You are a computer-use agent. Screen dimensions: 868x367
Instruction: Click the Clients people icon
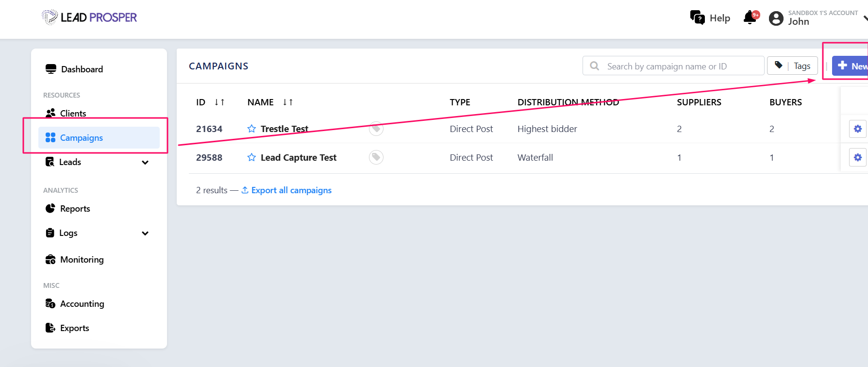(50, 113)
